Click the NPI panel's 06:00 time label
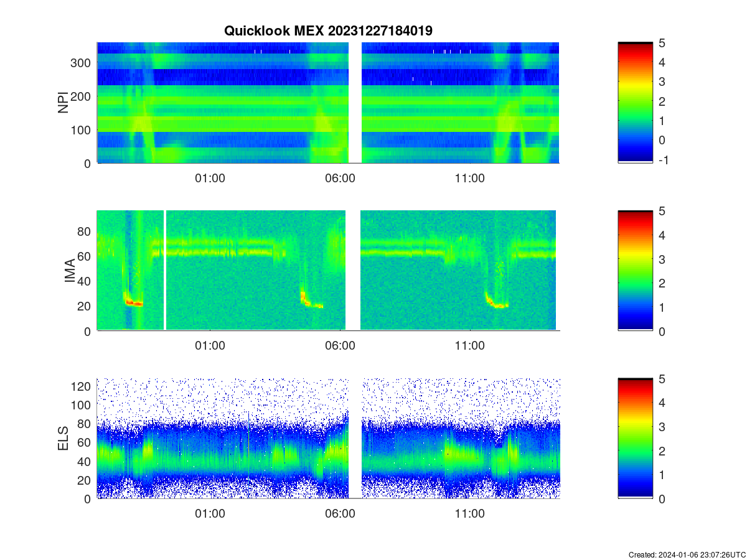 coord(340,178)
